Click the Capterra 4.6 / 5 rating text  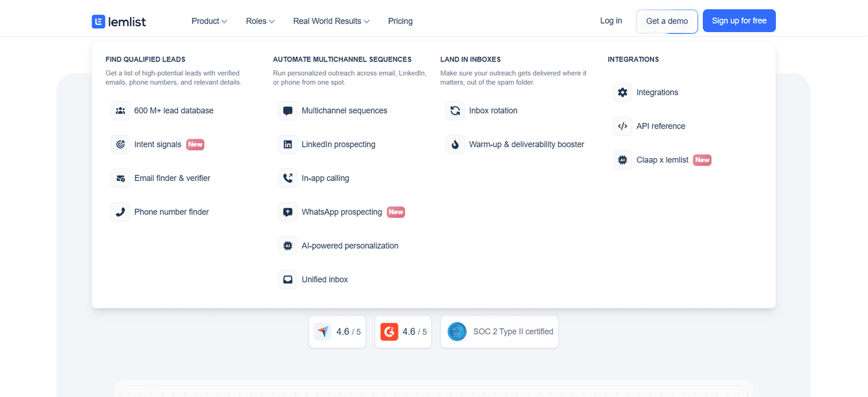point(348,332)
